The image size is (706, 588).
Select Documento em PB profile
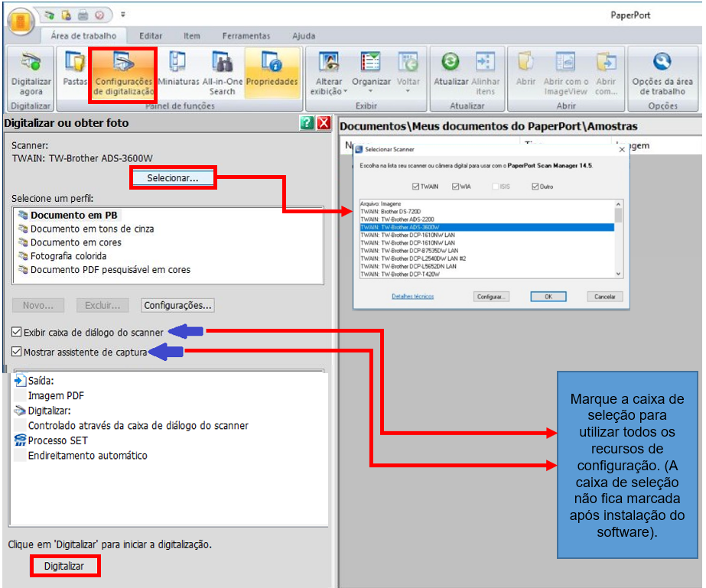tap(74, 215)
